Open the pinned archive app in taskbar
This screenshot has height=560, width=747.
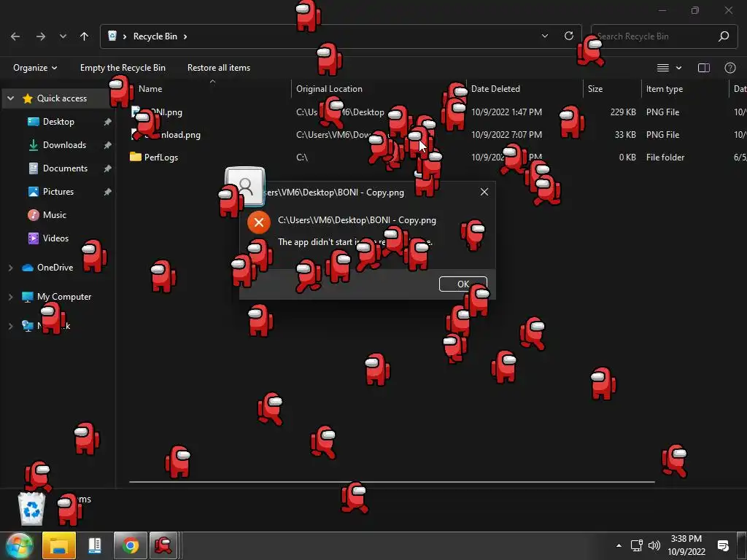click(95, 545)
